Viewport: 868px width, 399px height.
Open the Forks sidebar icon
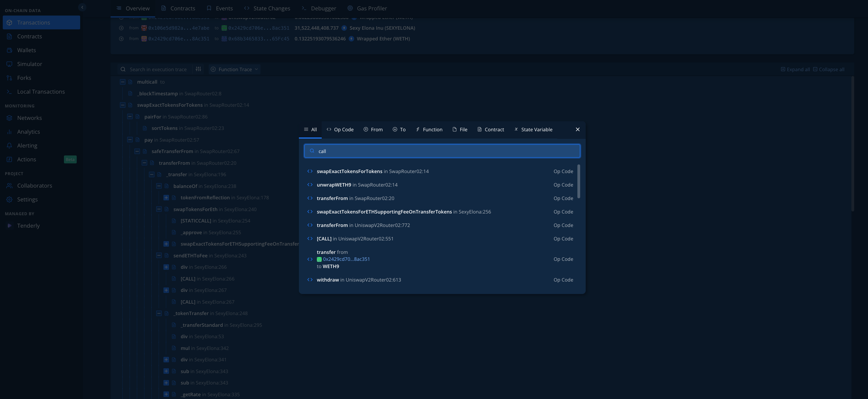9,78
